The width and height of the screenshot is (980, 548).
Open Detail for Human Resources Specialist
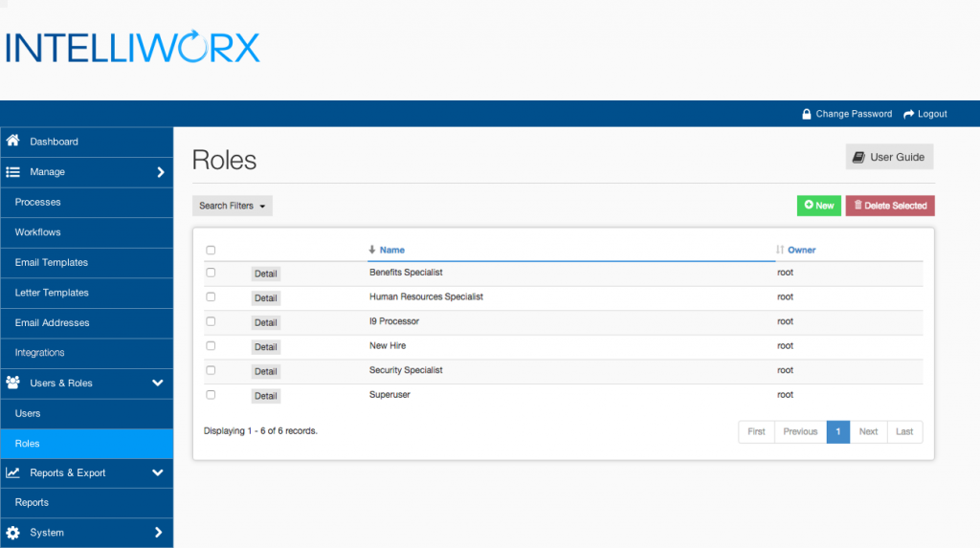coord(266,298)
